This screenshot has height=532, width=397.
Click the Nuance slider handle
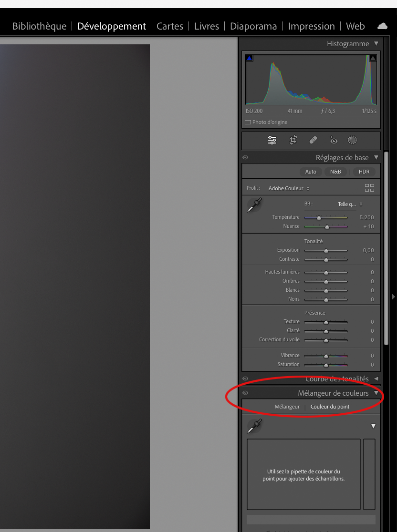click(x=327, y=227)
